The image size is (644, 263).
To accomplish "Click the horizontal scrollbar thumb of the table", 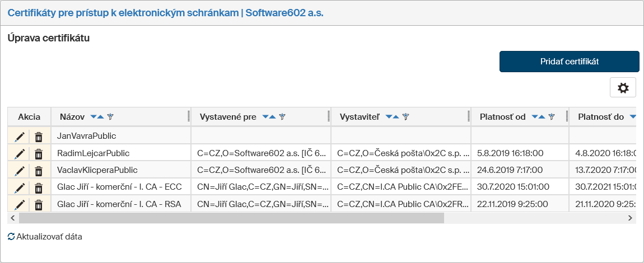I will (x=230, y=218).
